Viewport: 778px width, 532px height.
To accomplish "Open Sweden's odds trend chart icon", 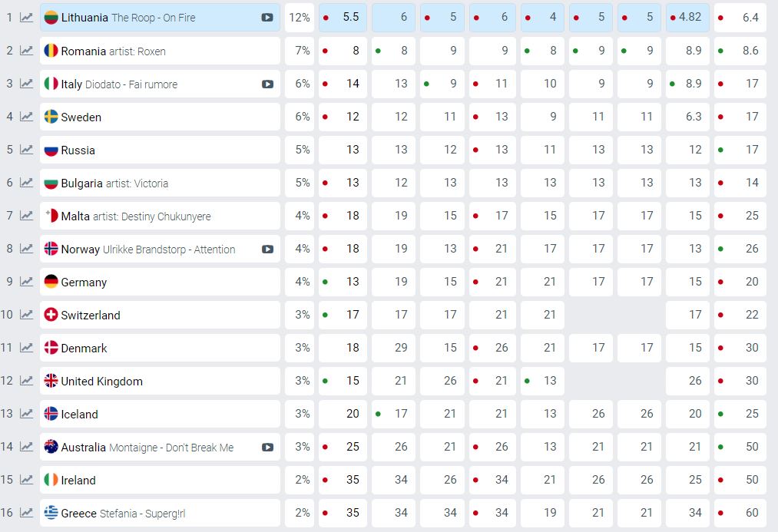I will 26,117.
